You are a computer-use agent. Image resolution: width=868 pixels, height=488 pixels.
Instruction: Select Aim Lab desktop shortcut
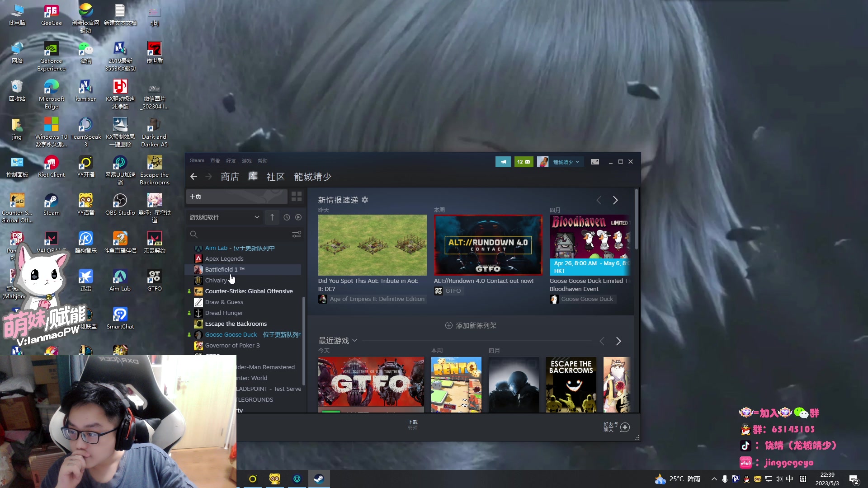[x=120, y=281]
